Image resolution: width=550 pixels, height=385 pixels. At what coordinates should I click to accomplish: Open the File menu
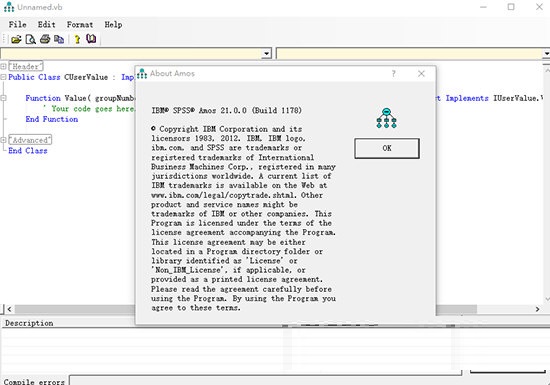[18, 25]
